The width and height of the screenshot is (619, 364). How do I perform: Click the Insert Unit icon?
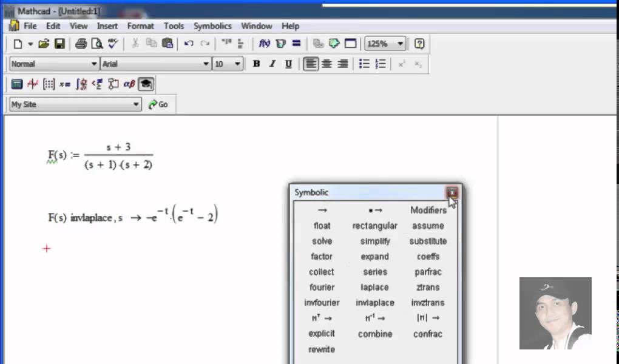281,44
